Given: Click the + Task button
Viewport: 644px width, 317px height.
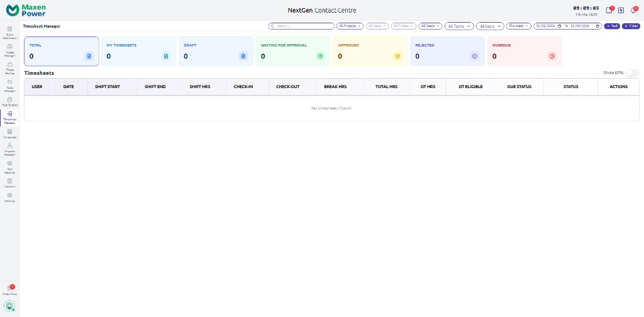Looking at the screenshot, I should [612, 26].
